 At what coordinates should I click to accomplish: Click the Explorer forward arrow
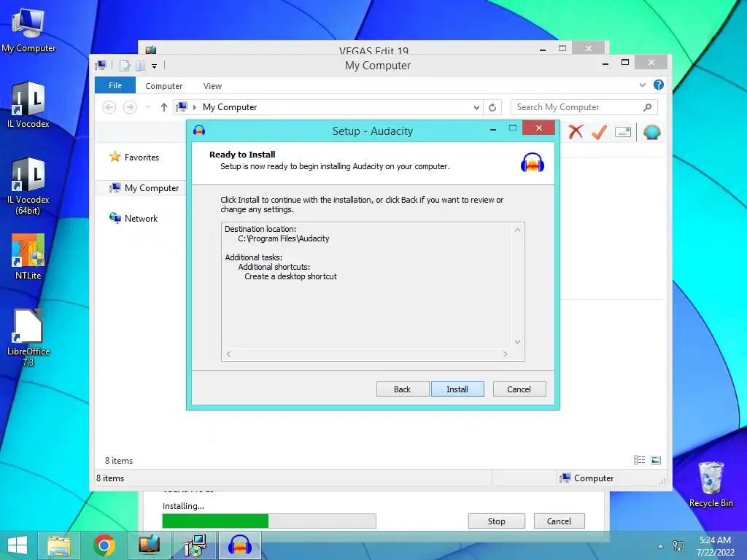tap(130, 107)
